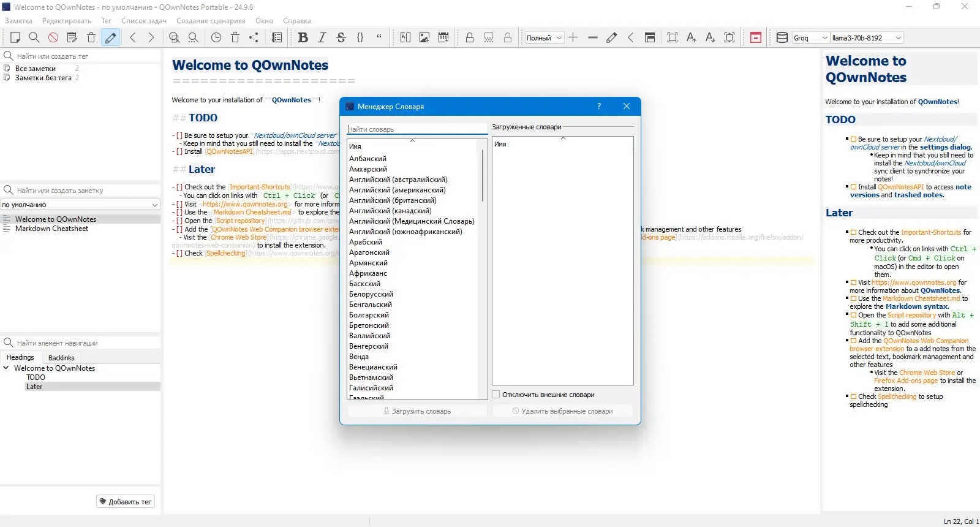Tick preview checkbox 'Install QOwnNotesAPI'
This screenshot has height=527, width=980.
(853, 187)
